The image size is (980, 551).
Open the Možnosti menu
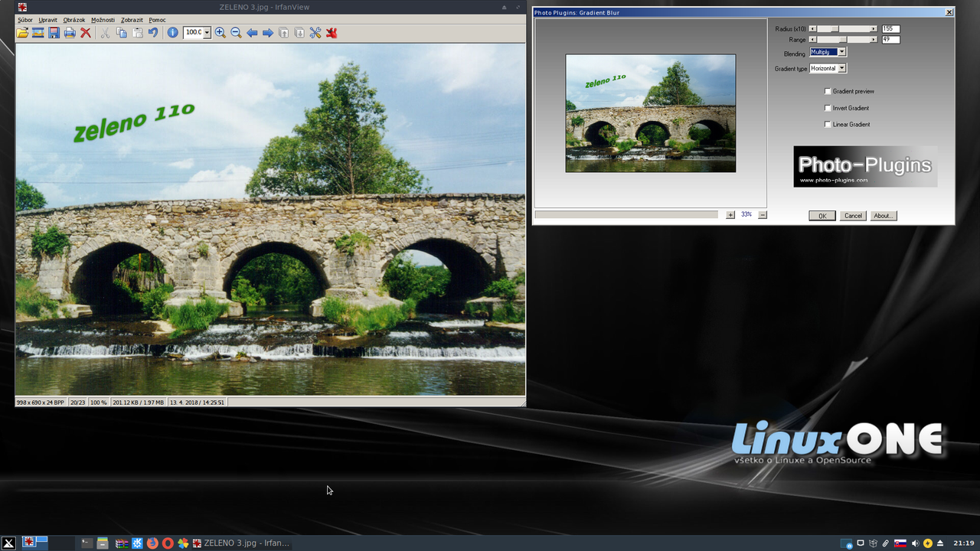click(x=103, y=20)
